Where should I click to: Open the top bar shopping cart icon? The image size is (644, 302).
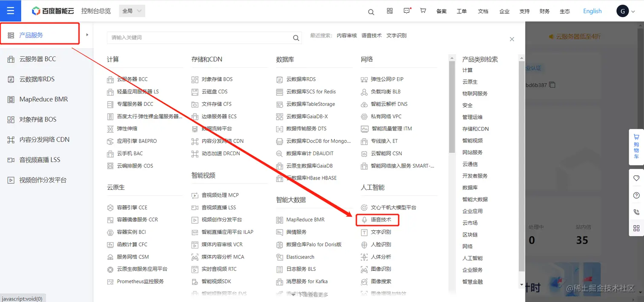[423, 11]
